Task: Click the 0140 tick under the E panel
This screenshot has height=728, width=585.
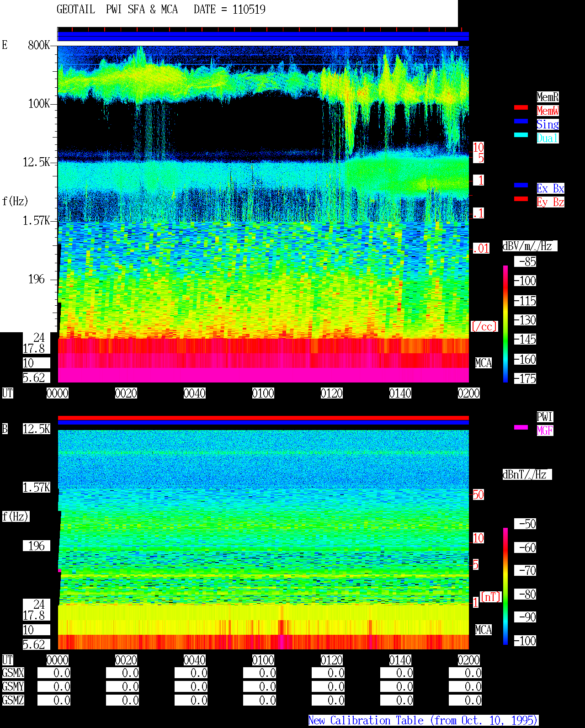Action: [400, 393]
